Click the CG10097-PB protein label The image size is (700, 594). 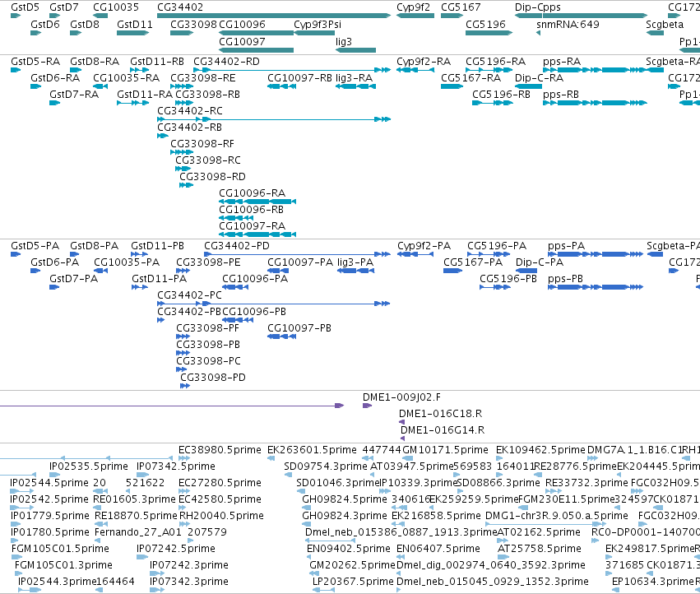point(299,328)
